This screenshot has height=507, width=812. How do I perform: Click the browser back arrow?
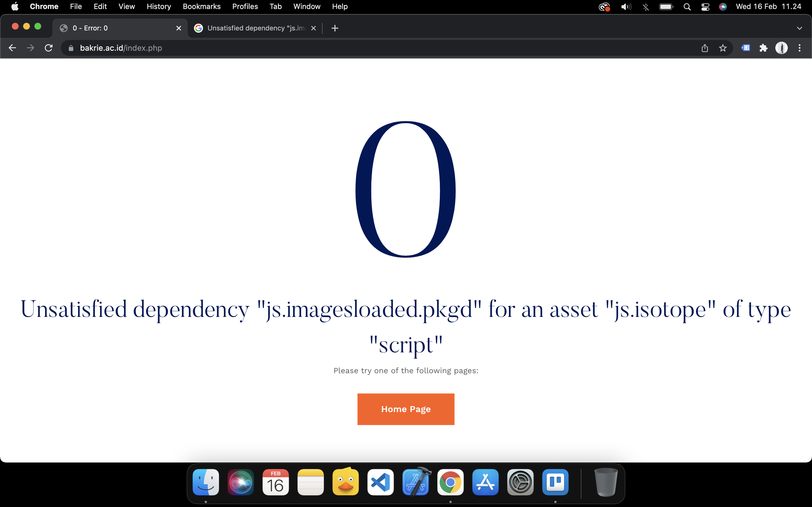pos(12,48)
